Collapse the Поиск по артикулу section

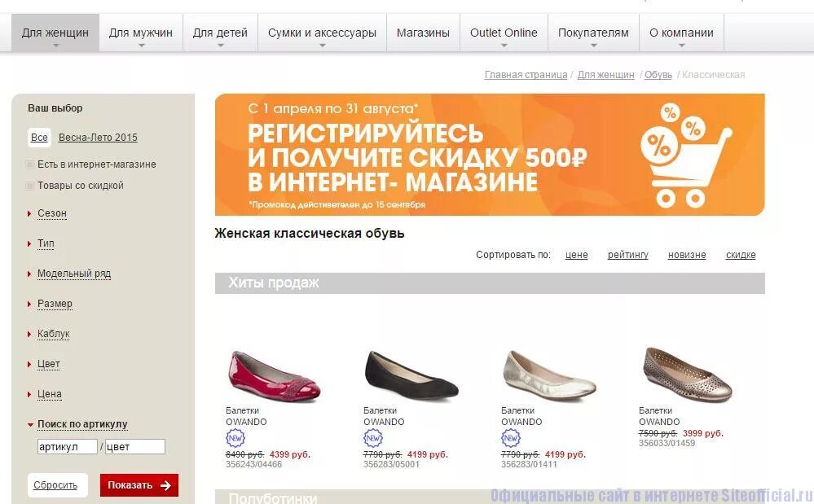82,424
